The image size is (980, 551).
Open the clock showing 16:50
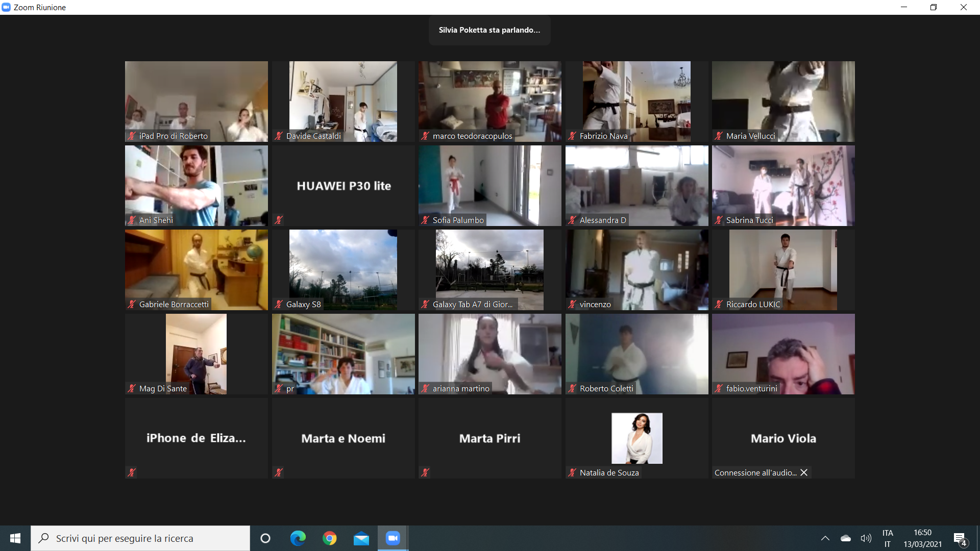point(923,538)
